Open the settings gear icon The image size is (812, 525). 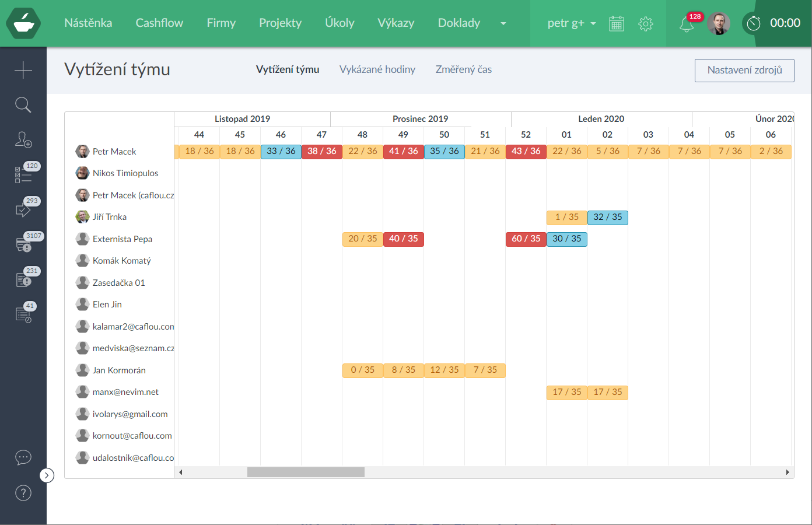645,23
